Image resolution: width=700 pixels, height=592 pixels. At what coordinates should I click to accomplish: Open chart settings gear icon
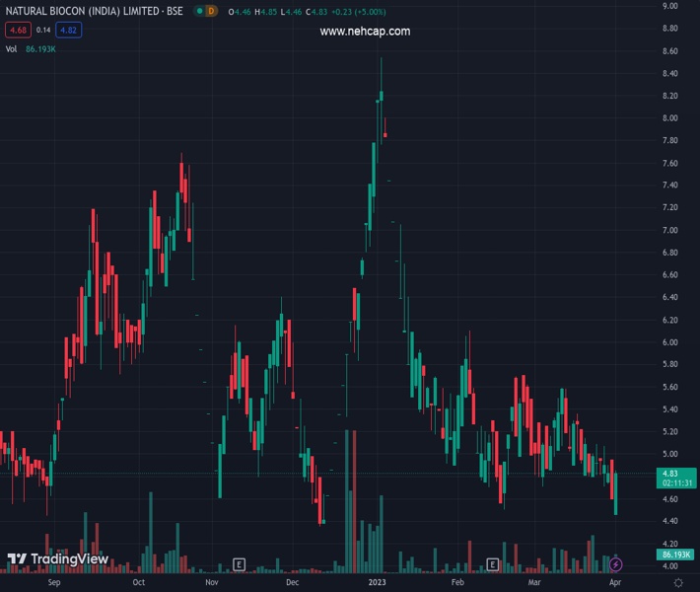click(x=678, y=583)
